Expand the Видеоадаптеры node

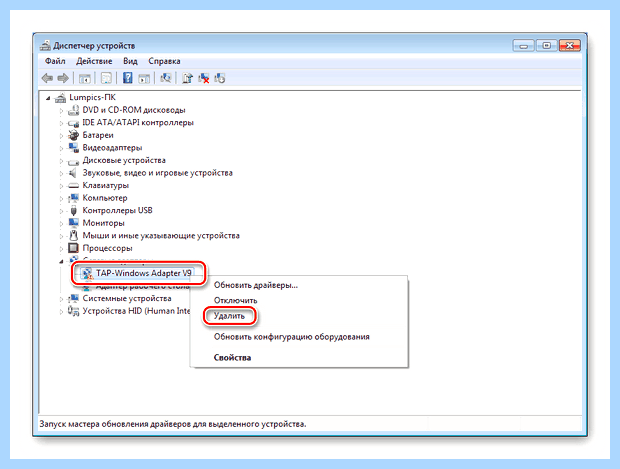tap(61, 148)
